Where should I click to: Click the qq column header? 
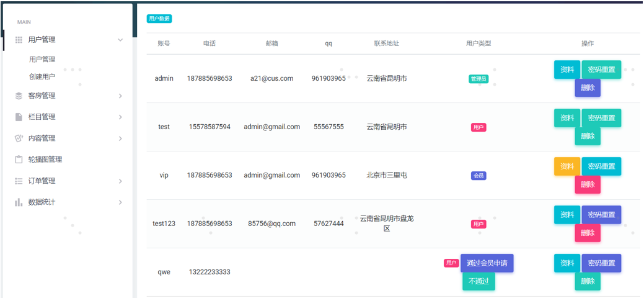[x=329, y=43]
